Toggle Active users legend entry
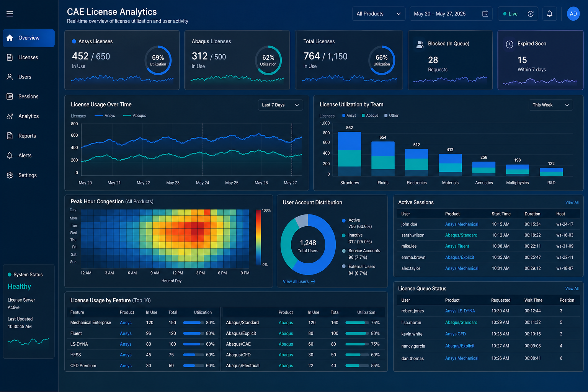Screen dimensions: 588x392 357,223
